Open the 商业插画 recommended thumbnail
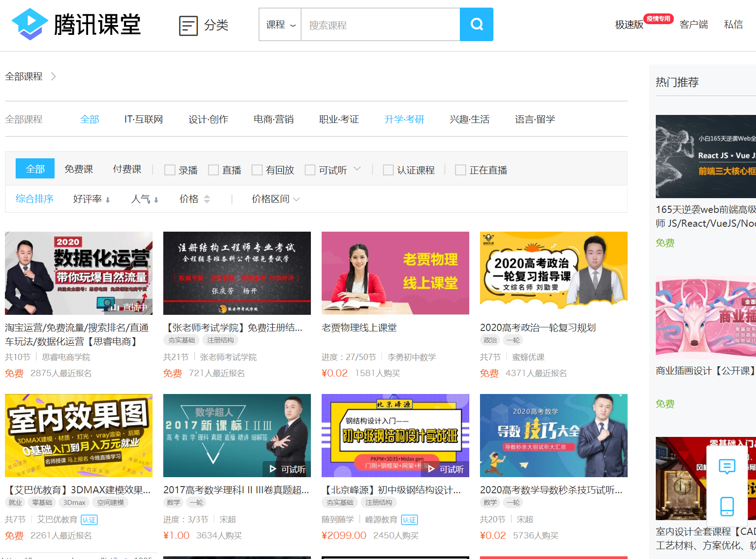Image resolution: width=756 pixels, height=559 pixels. (x=706, y=318)
